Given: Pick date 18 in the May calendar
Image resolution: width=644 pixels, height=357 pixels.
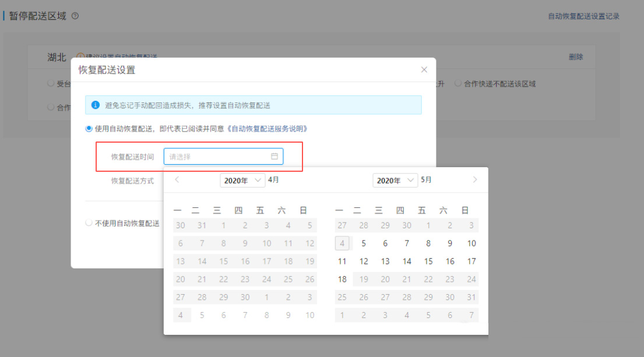Looking at the screenshot, I should pyautogui.click(x=342, y=279).
